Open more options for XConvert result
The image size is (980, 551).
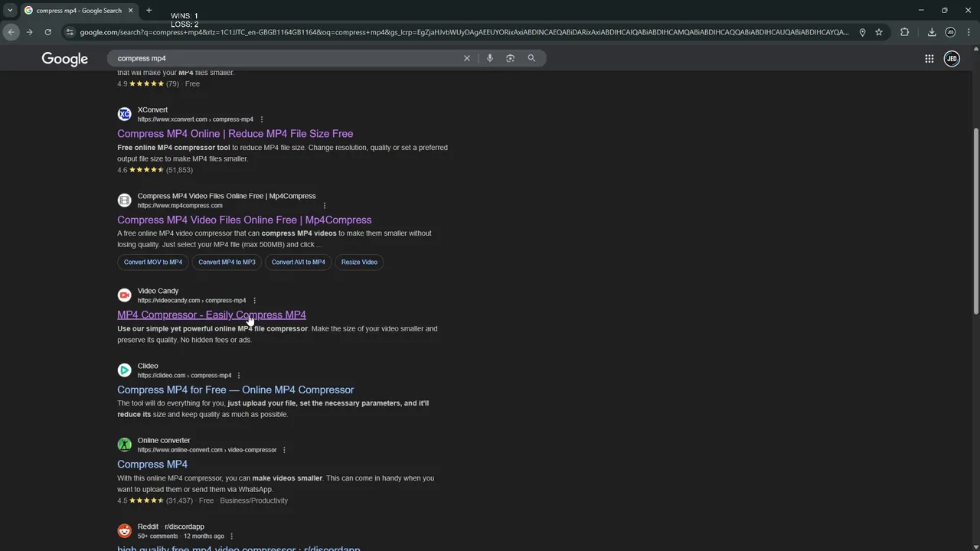pyautogui.click(x=262, y=119)
